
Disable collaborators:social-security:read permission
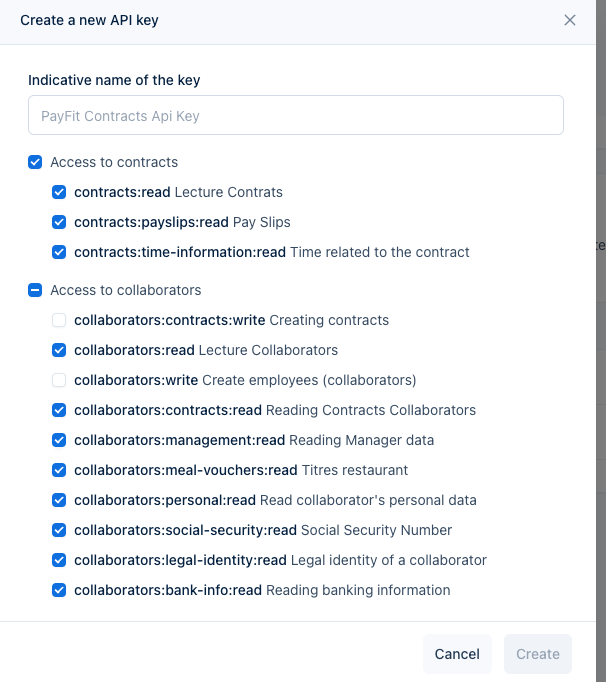(x=59, y=530)
